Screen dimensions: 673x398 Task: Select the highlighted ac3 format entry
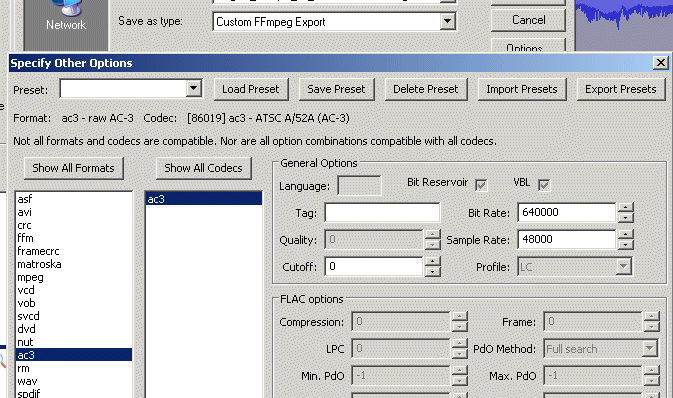pos(73,355)
